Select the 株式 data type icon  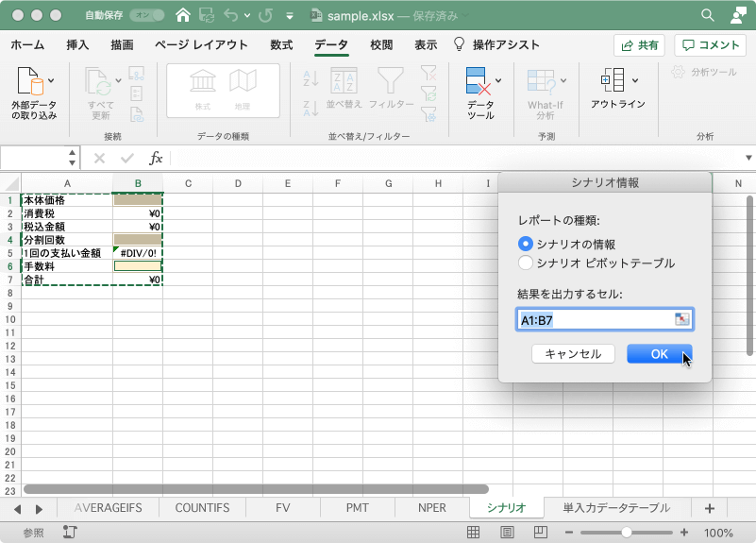point(203,80)
